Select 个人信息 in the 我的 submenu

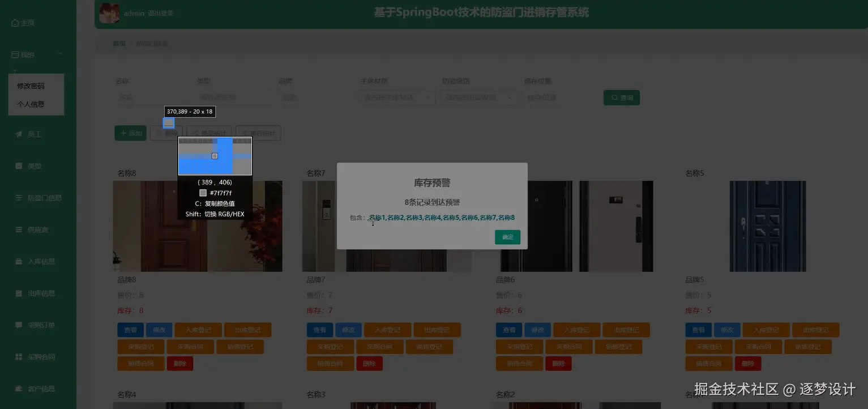click(x=31, y=104)
